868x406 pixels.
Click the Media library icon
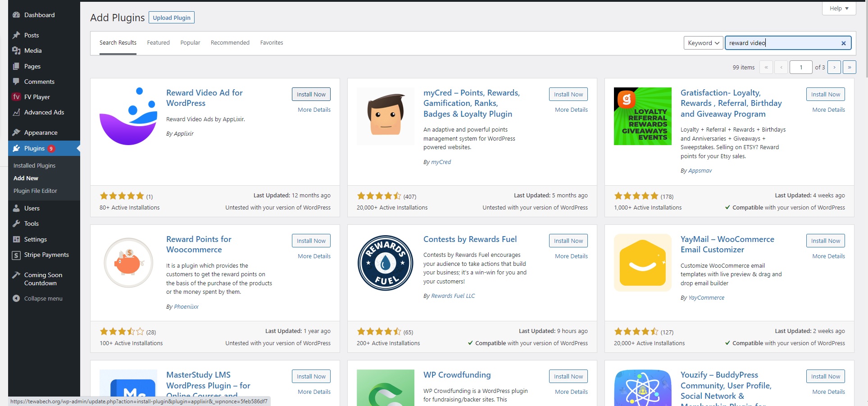click(16, 50)
